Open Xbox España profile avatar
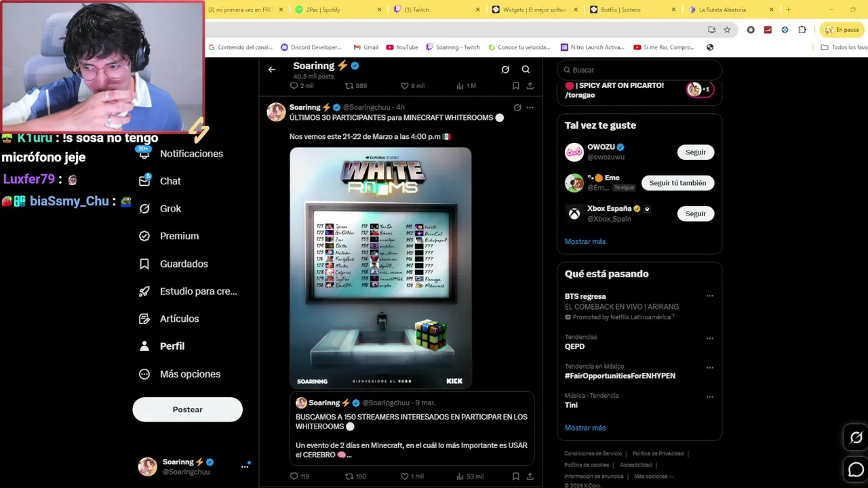The height and width of the screenshot is (488, 868). tap(574, 213)
